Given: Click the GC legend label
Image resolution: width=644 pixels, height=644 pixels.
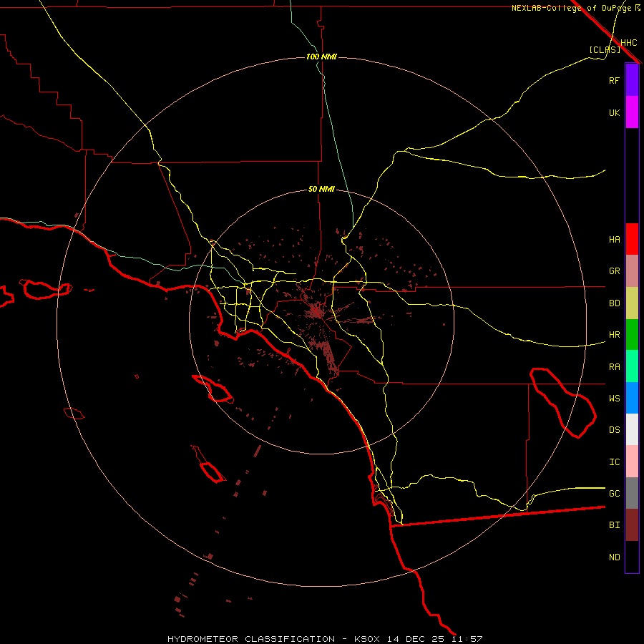Looking at the screenshot, I should point(614,493).
